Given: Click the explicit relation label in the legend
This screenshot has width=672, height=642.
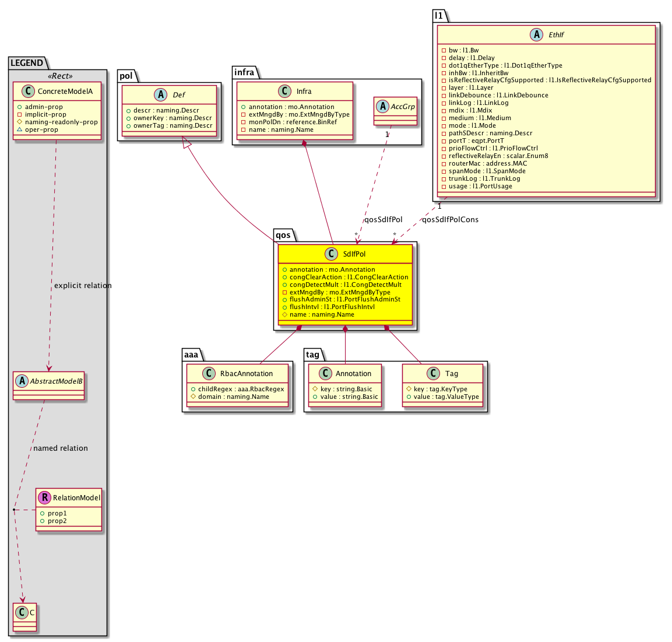Looking at the screenshot, I should coord(83,286).
